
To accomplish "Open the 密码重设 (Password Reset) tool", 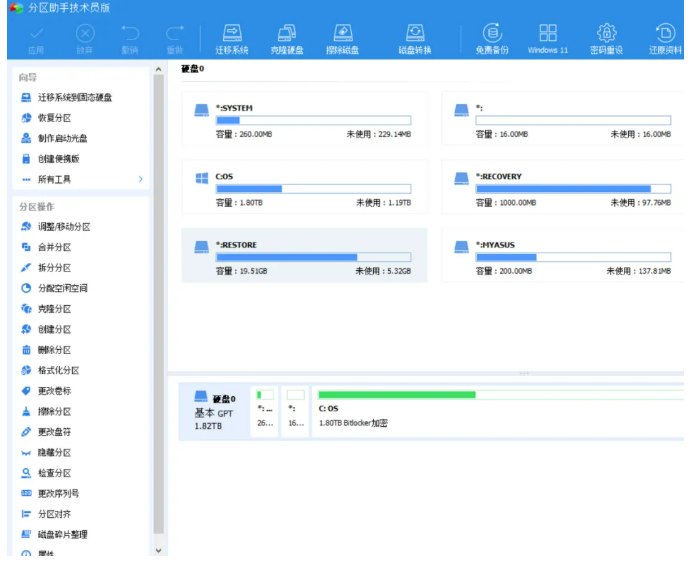I will point(606,39).
